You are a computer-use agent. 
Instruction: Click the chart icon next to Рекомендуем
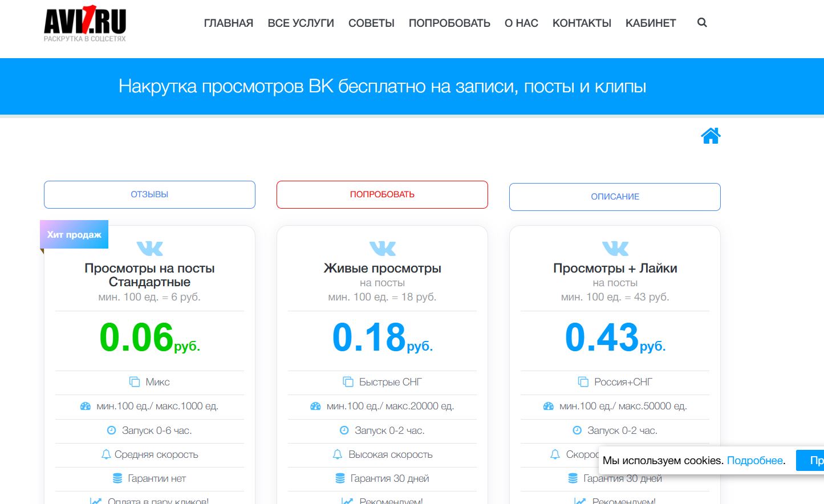click(x=347, y=500)
